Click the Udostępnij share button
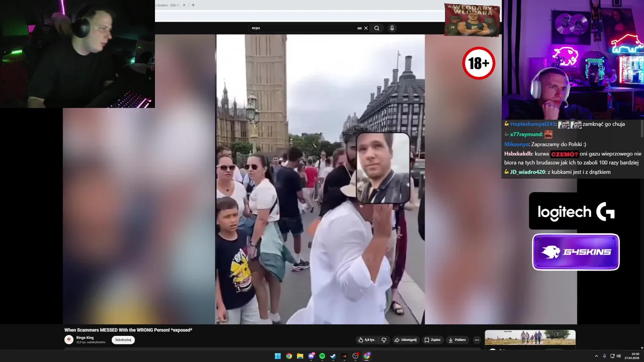This screenshot has width=644, height=362. [406, 340]
